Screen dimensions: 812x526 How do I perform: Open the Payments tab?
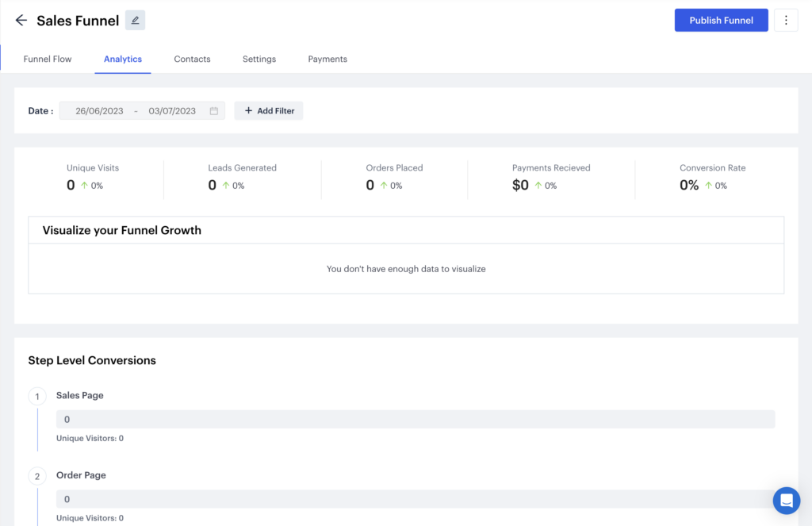327,59
